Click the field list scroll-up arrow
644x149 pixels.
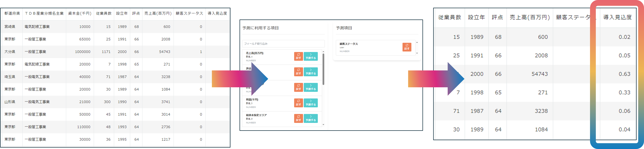coord(323,52)
